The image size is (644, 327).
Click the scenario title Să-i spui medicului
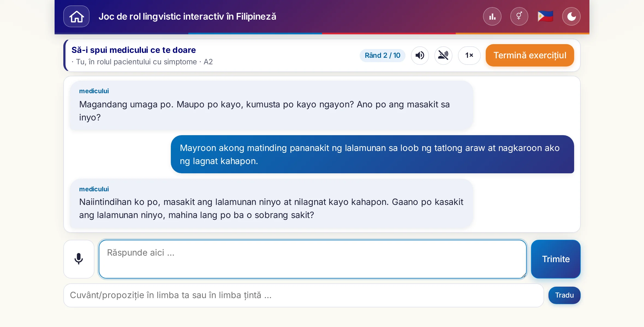(133, 50)
